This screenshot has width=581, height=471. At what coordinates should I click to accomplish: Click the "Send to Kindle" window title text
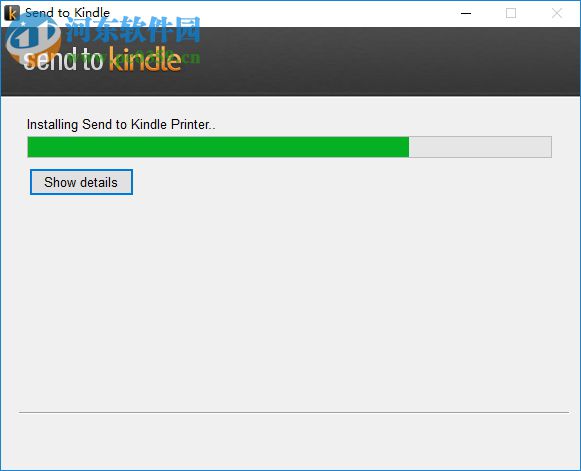[67, 13]
